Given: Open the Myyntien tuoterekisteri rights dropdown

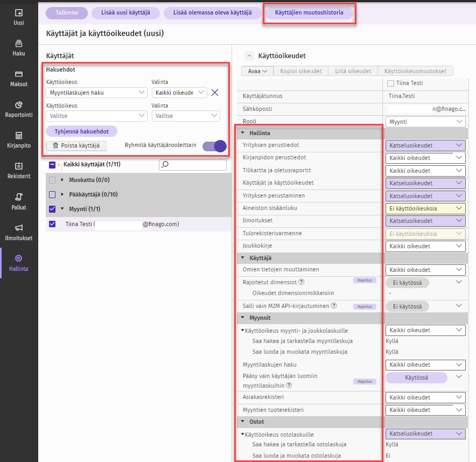Looking at the screenshot, I should pyautogui.click(x=425, y=410).
